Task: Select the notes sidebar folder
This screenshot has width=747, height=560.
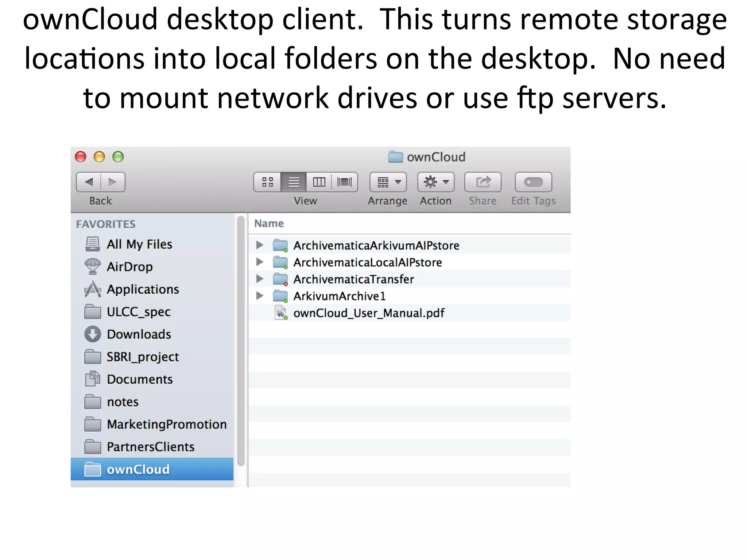Action: point(152,402)
